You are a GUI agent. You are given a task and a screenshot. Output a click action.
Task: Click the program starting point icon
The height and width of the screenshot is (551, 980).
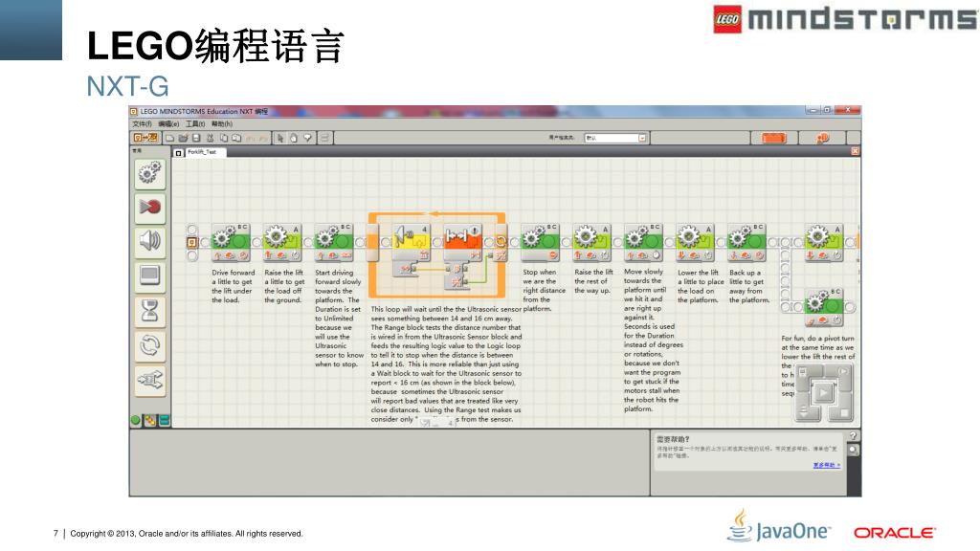(x=191, y=242)
